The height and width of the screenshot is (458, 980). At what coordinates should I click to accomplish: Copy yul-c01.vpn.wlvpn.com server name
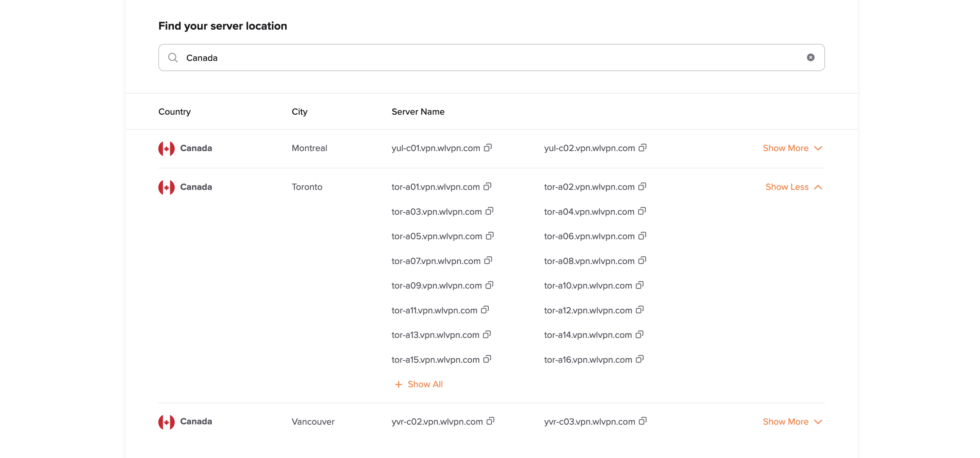488,147
